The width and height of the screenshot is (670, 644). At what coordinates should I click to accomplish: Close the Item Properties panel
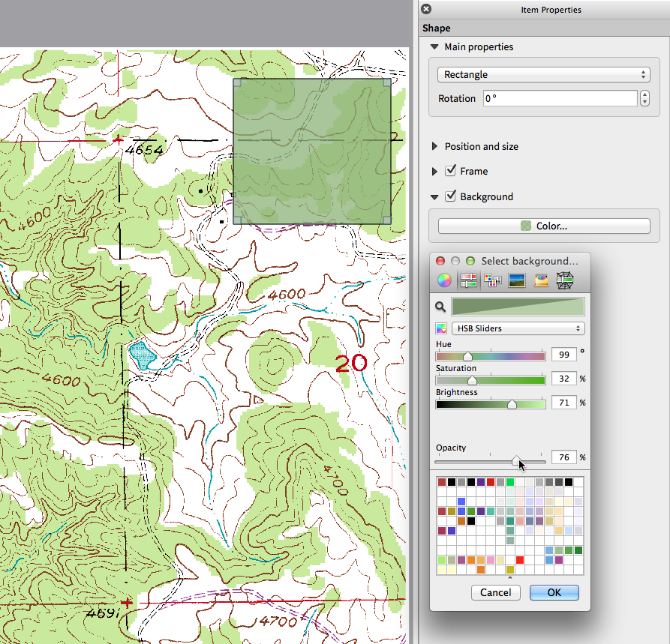coord(426,9)
